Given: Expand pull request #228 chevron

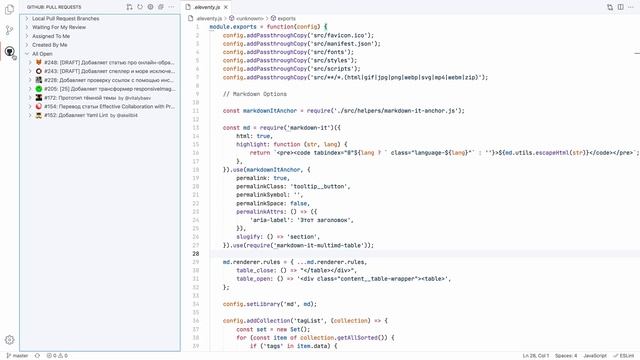Looking at the screenshot, I should [30, 80].
